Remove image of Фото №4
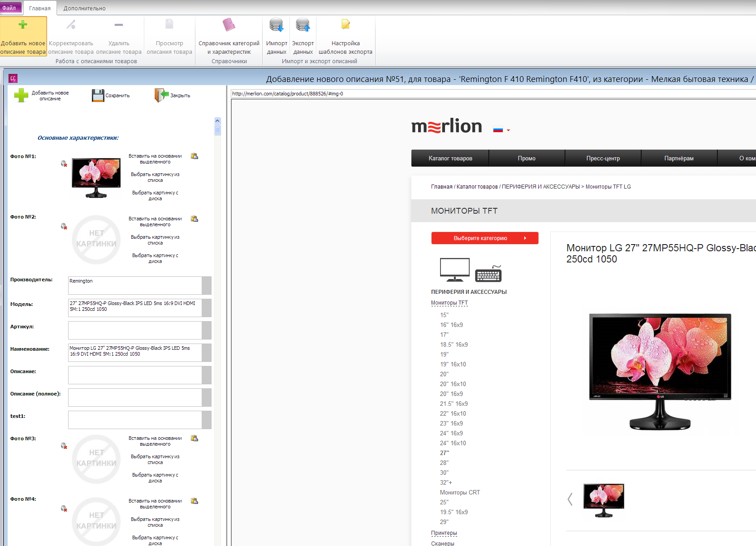The width and height of the screenshot is (756, 546). (64, 509)
